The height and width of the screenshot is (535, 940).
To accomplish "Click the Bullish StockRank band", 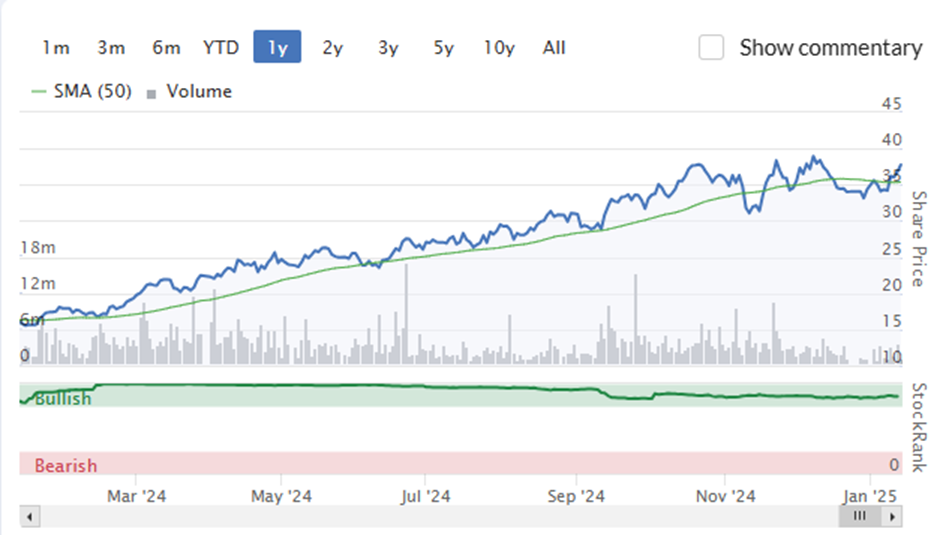I will 460,395.
